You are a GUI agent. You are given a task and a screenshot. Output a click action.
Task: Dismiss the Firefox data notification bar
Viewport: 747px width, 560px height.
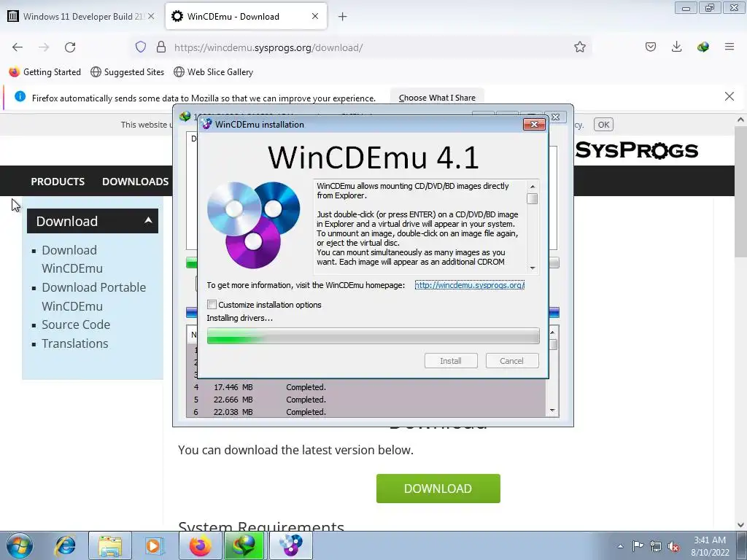point(729,97)
